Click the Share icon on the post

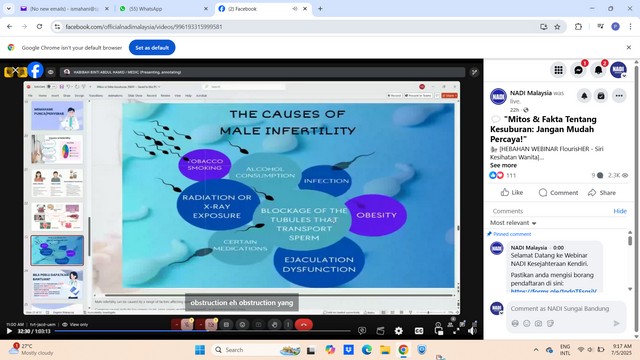(x=602, y=193)
